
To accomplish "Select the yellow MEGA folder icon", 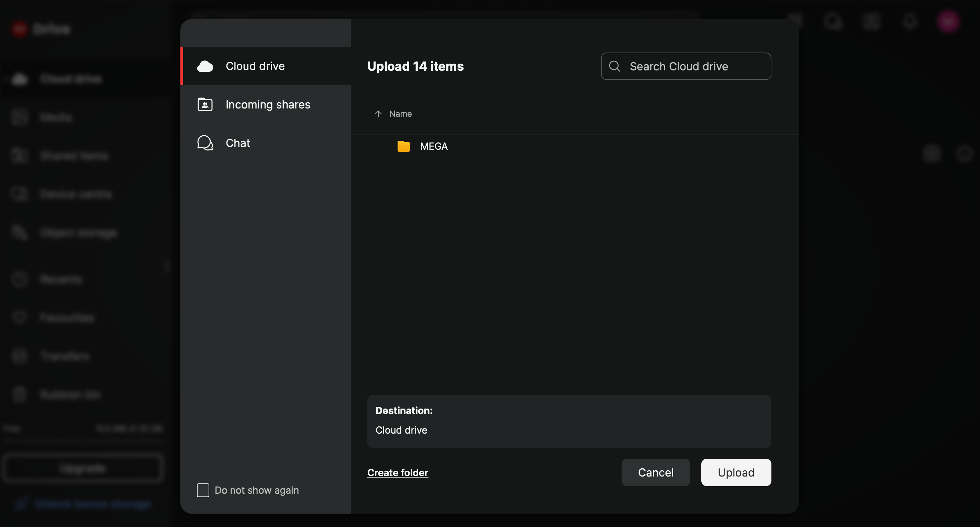I will coord(403,146).
